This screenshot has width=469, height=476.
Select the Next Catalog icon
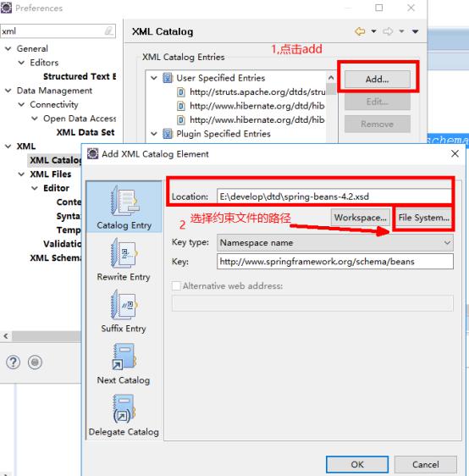pyautogui.click(x=124, y=357)
